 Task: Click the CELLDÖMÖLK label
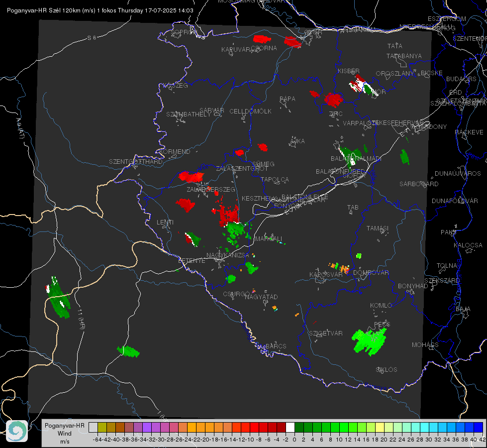point(251,112)
